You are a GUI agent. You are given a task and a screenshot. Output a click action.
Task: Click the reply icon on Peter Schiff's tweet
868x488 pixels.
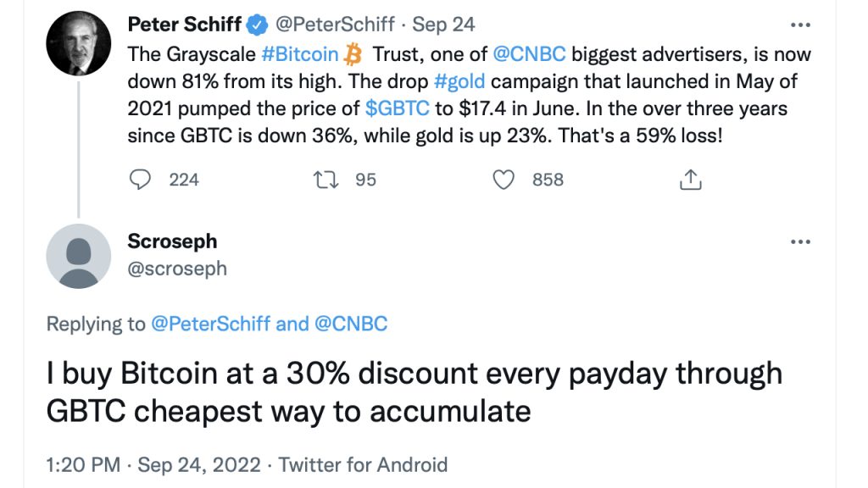[138, 180]
